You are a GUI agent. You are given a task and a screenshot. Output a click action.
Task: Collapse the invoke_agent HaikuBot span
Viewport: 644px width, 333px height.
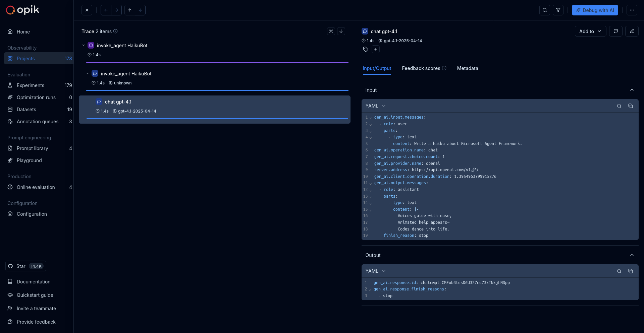pos(87,73)
